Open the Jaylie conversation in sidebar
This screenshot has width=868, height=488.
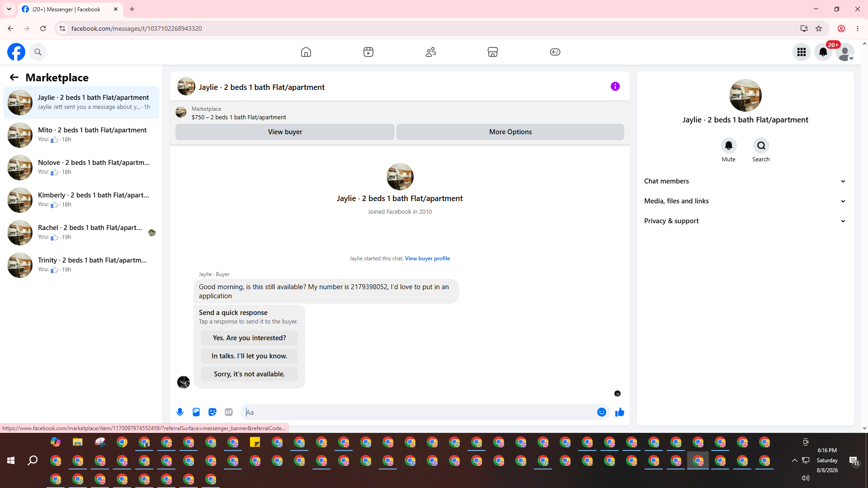click(81, 103)
